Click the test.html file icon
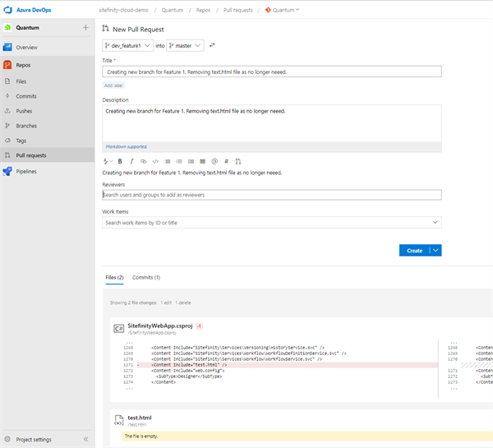Screen dimensions: 493x448 [x=118, y=420]
